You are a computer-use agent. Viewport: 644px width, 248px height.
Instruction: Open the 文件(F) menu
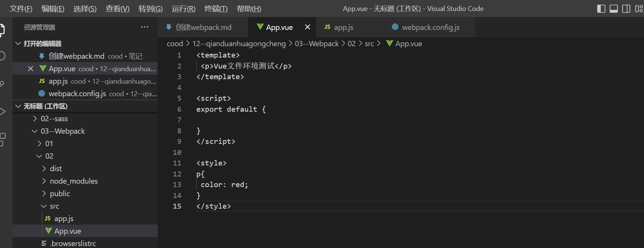tap(21, 9)
